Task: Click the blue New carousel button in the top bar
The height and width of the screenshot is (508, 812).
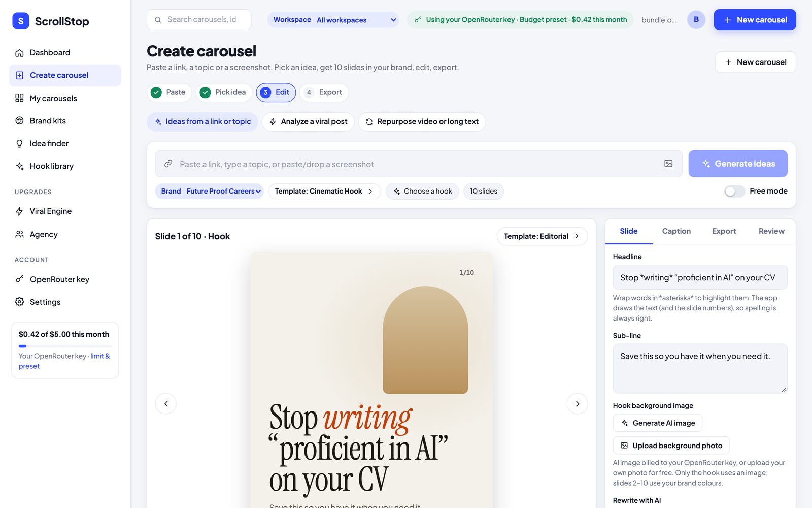Action: (755, 20)
